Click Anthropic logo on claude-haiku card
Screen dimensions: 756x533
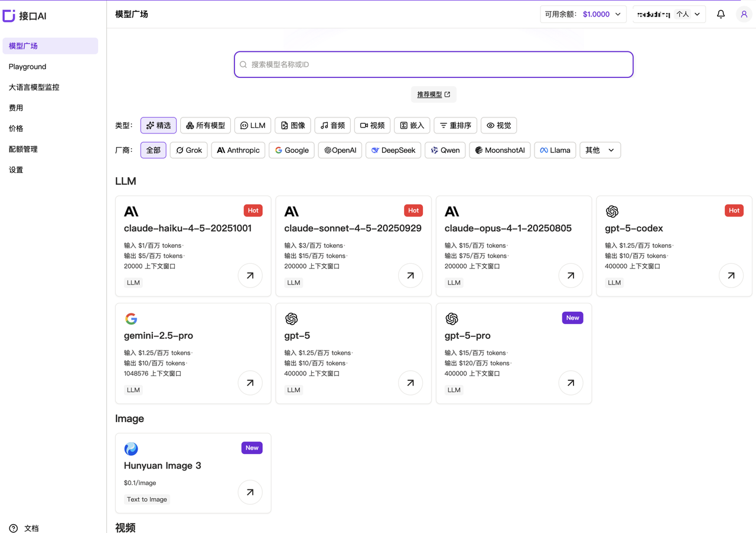pos(131,211)
